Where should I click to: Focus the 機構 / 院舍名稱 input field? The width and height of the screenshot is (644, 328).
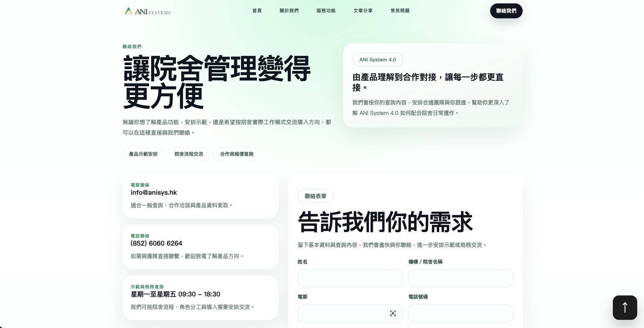(461, 278)
